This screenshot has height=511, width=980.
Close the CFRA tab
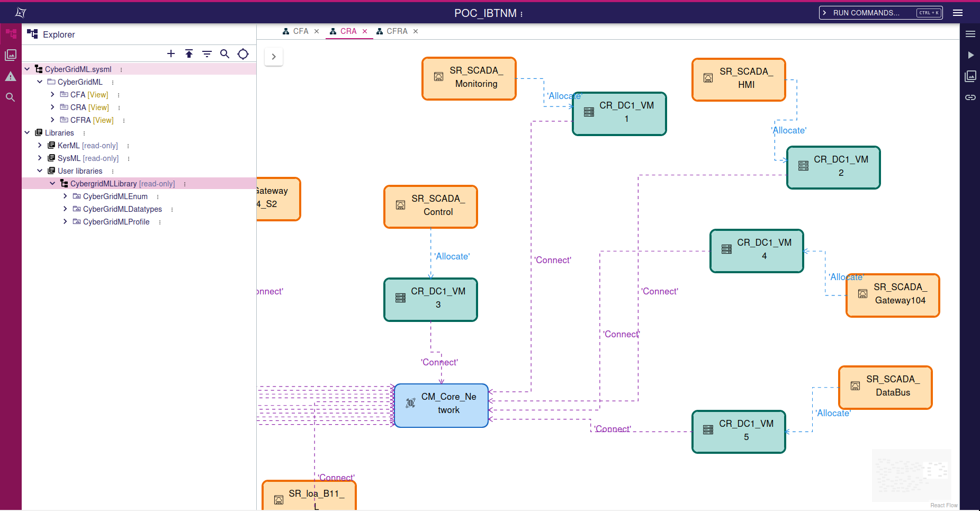[x=416, y=31]
